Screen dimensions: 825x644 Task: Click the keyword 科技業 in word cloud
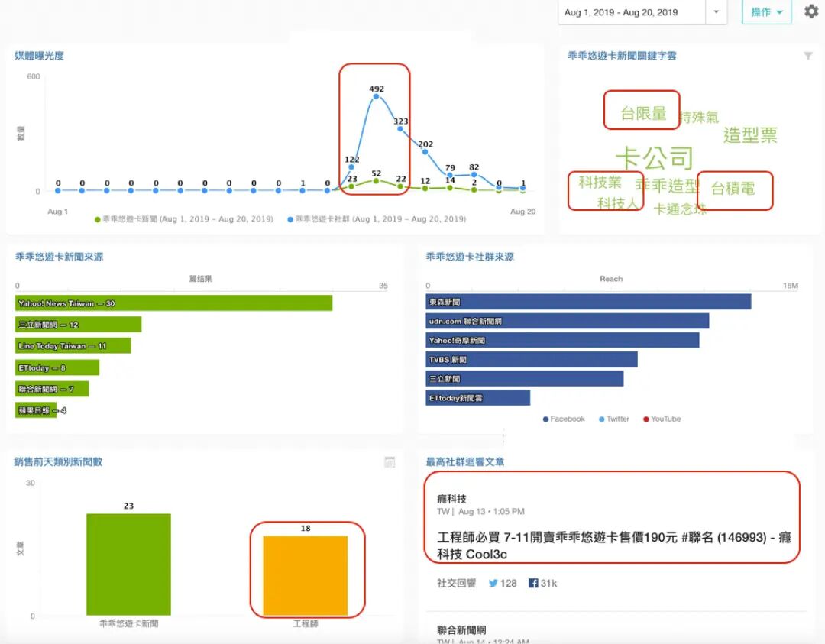600,182
